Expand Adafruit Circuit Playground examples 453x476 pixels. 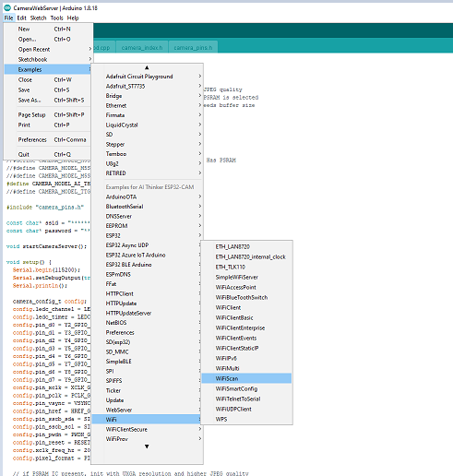pyautogui.click(x=148, y=77)
